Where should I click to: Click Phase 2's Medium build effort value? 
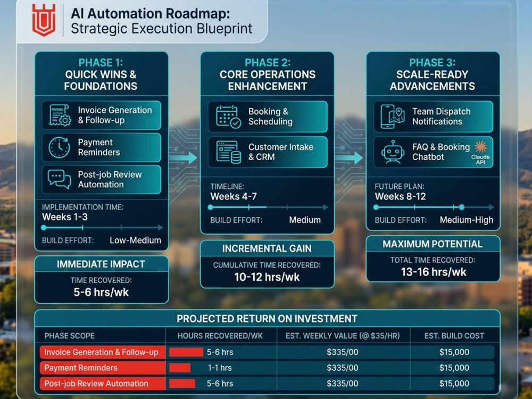[305, 220]
